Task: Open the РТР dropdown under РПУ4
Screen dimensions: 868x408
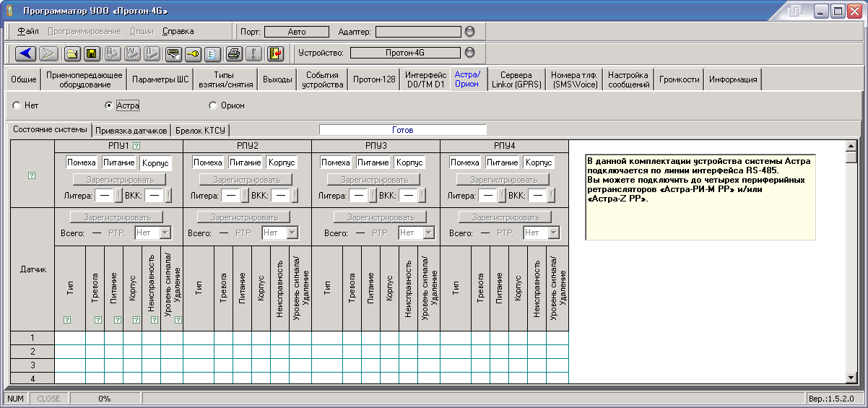Action: pyautogui.click(x=553, y=233)
